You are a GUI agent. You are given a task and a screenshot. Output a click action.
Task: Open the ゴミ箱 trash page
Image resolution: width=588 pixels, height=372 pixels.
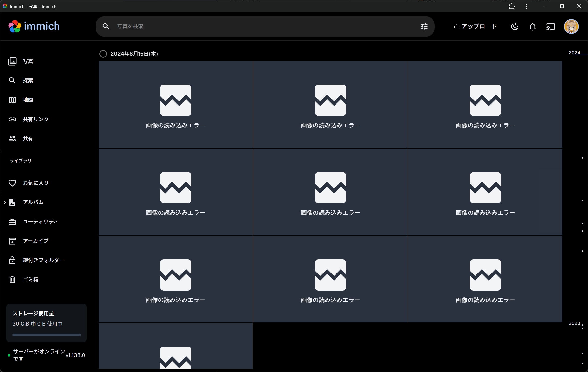(x=30, y=280)
